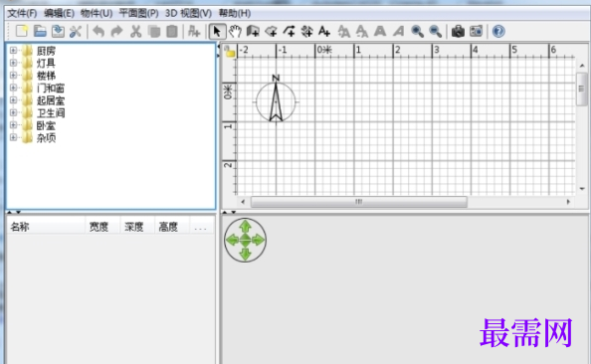This screenshot has height=364, width=591.
Task: Toggle the Bold text style icon
Action: click(380, 31)
